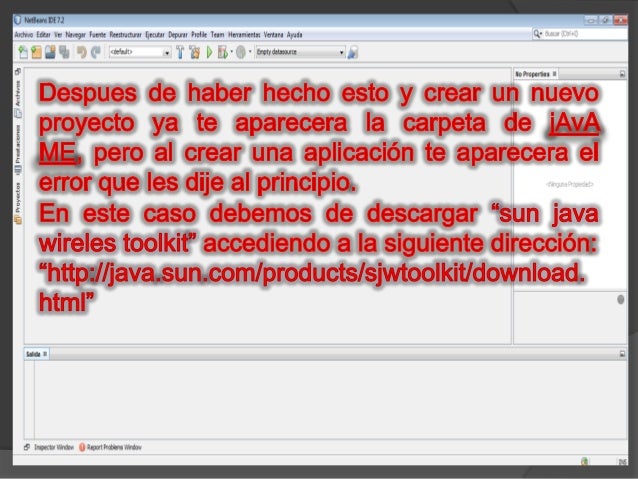Run the project with the green play icon
This screenshot has width=638, height=479.
pyautogui.click(x=210, y=52)
